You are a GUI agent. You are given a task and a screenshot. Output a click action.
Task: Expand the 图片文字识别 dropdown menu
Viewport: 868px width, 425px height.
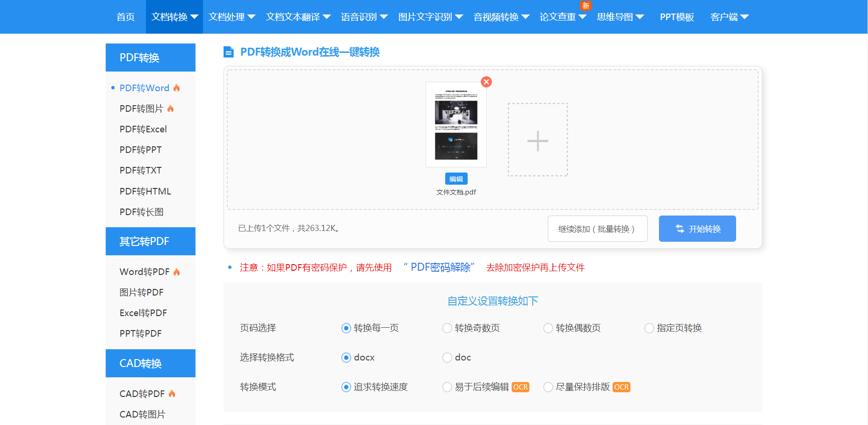pos(430,17)
